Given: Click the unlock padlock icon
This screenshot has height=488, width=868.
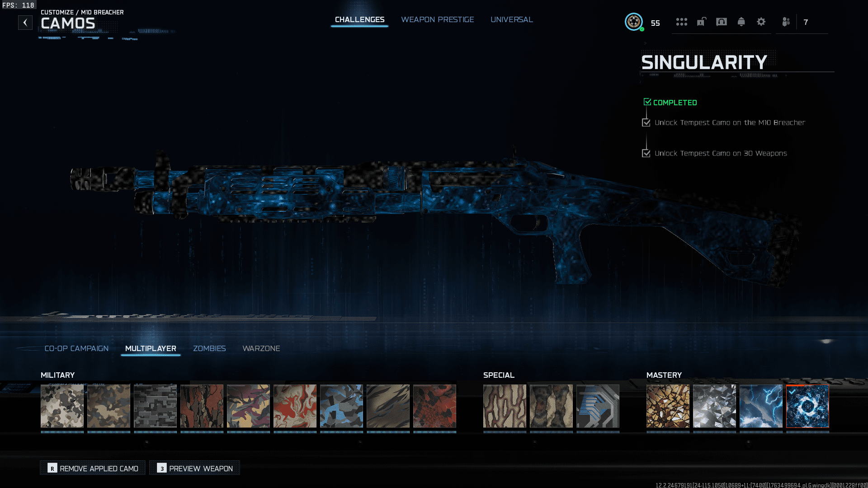Looking at the screenshot, I should 701,22.
